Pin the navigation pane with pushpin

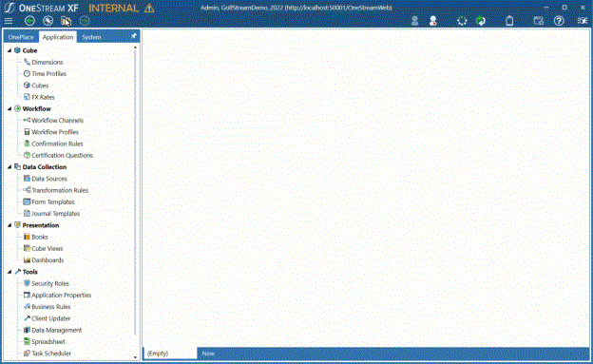[x=133, y=36]
